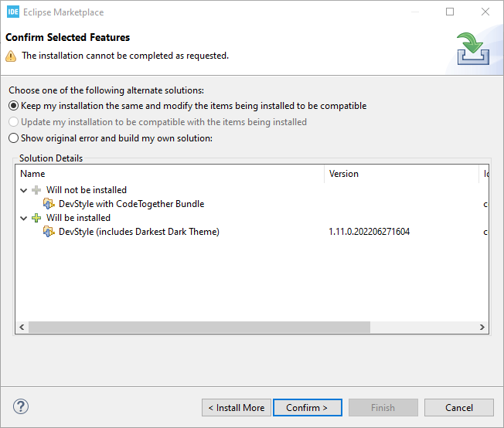
Task: Click version 1.11.0.202206271604 cell
Action: (369, 232)
